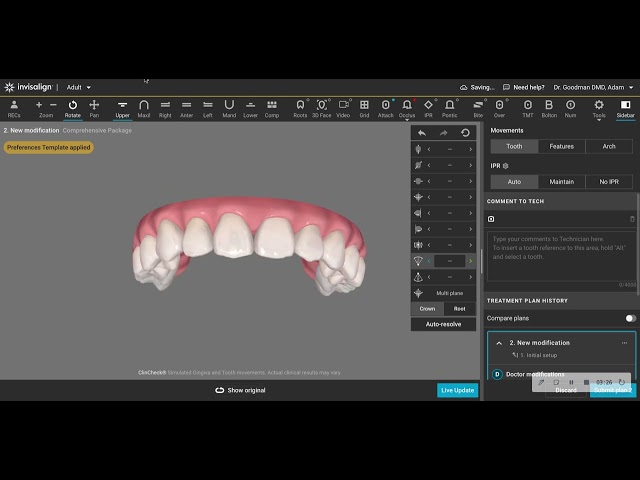Select the Pan tool
Image resolution: width=640 pixels, height=480 pixels.
[x=94, y=109]
